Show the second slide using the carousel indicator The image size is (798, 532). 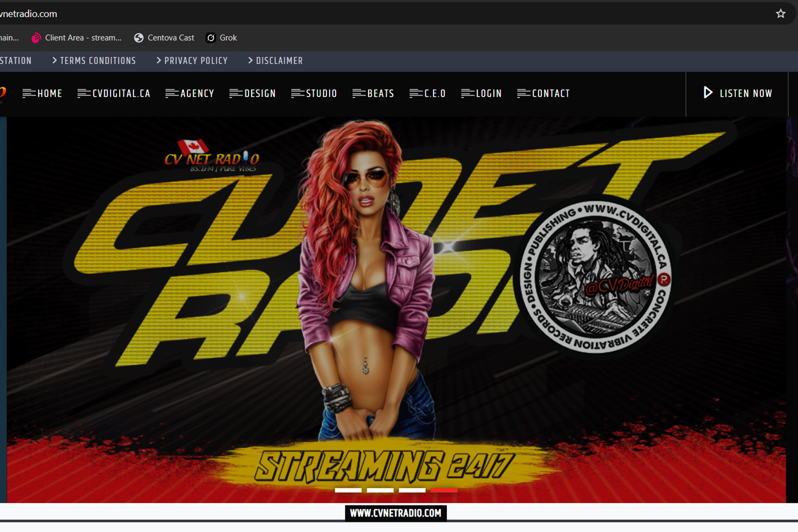tap(380, 490)
